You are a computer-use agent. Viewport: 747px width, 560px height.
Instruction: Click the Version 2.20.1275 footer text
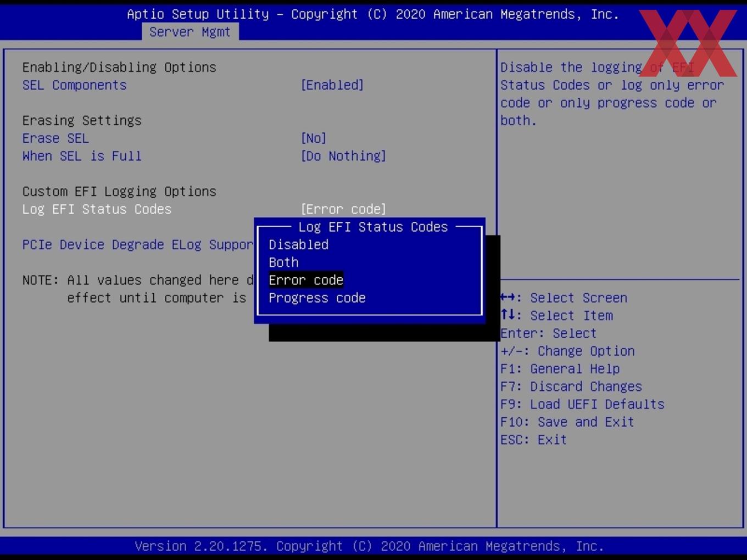pos(369,546)
